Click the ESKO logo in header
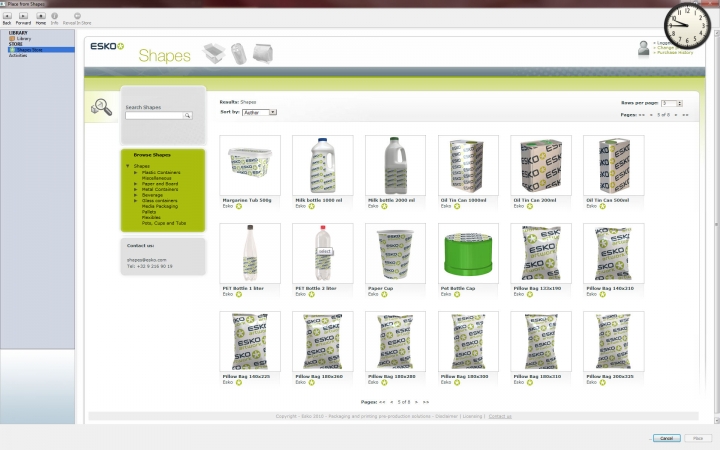Image resolution: width=720 pixels, height=450 pixels. 106,47
